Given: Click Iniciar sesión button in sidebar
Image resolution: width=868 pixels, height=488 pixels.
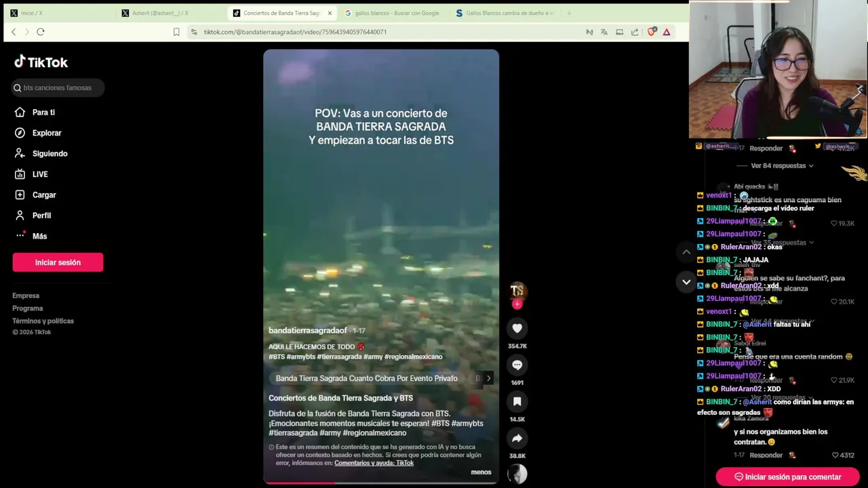Looking at the screenshot, I should pos(58,262).
